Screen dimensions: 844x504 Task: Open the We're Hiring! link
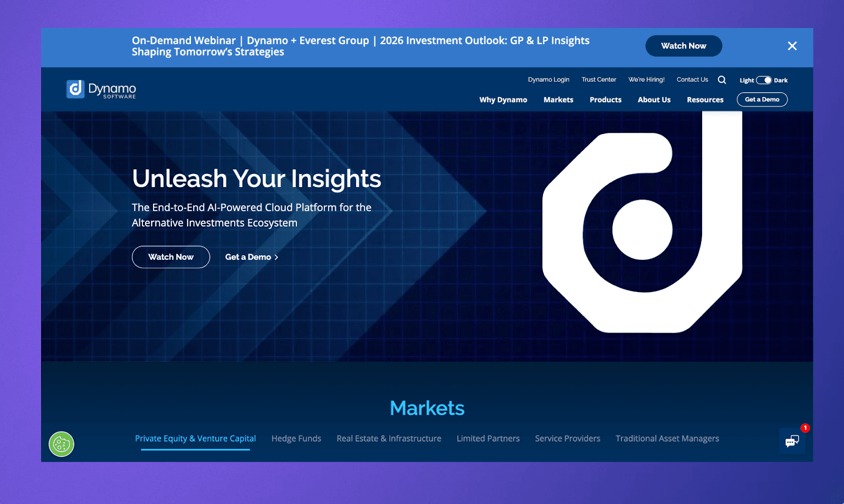click(646, 80)
